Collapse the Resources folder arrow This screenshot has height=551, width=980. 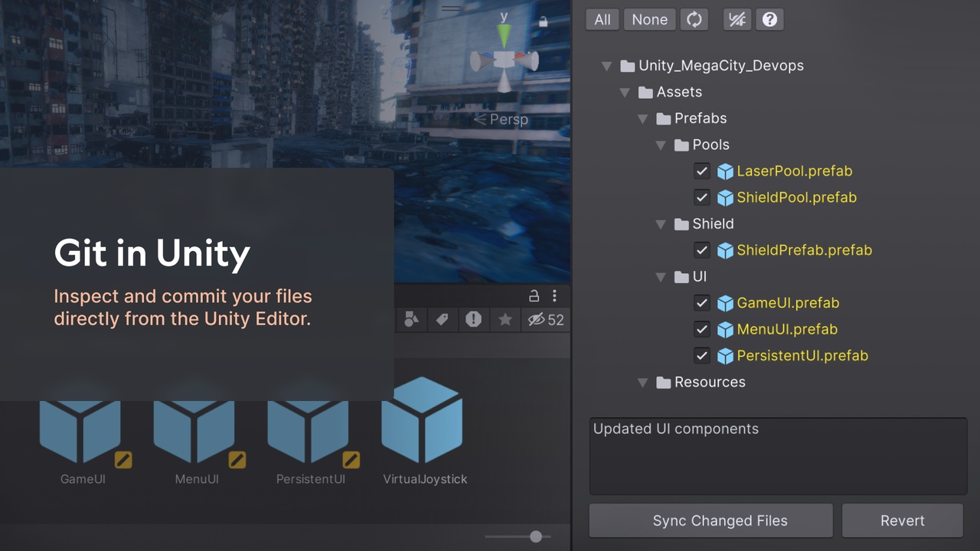pos(643,383)
